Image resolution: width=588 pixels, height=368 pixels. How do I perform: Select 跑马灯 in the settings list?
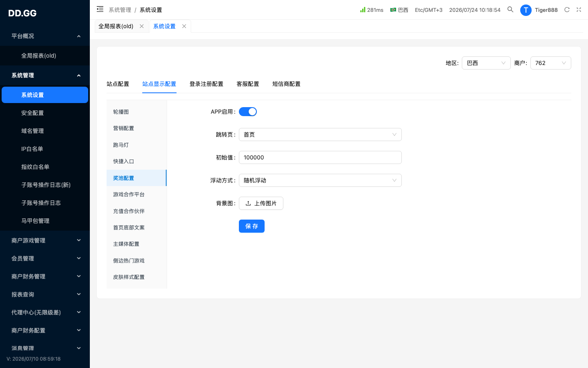(x=136, y=145)
